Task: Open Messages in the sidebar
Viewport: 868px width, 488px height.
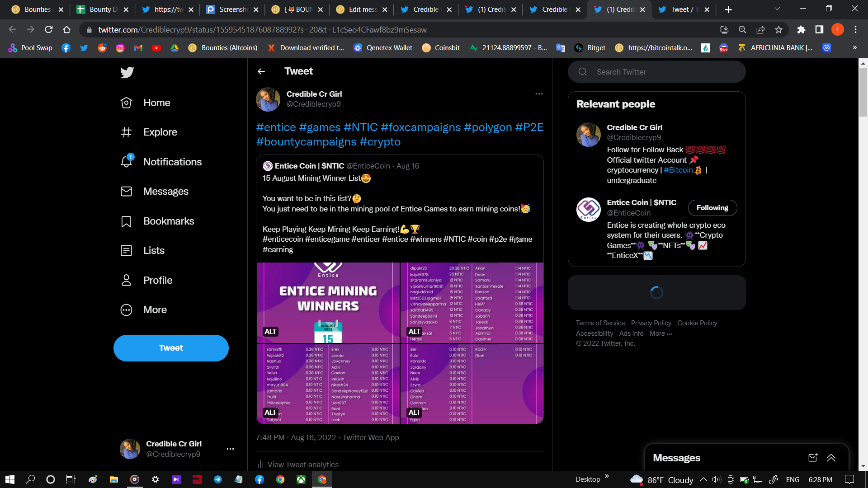Action: point(154,191)
